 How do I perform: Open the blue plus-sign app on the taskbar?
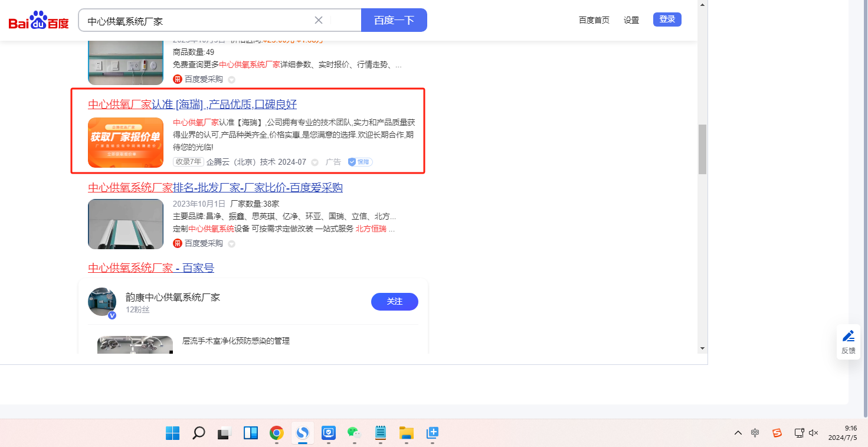click(x=433, y=433)
